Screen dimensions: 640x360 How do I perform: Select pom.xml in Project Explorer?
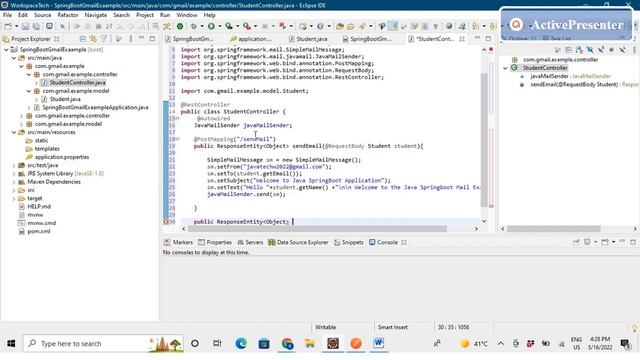39,231
